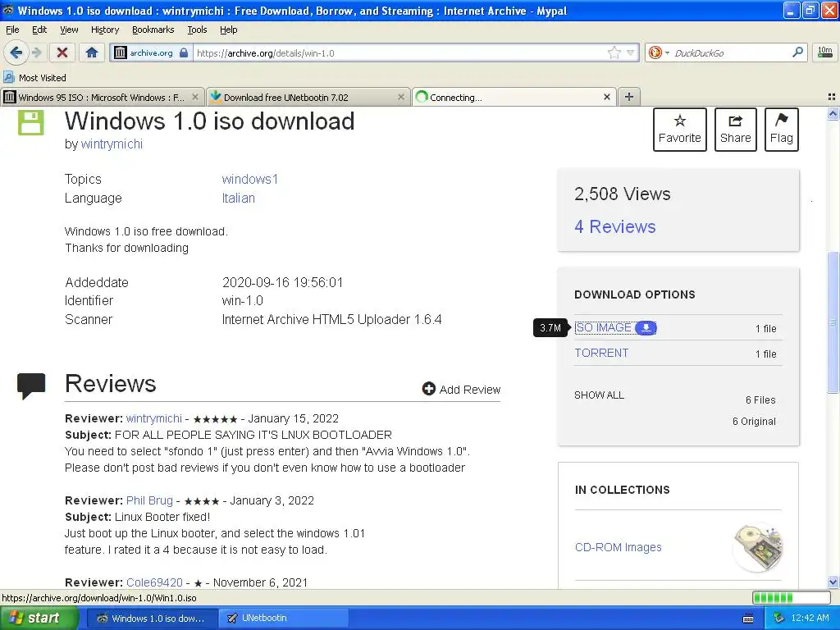
Task: Click the 12:42 AM clock
Action: [810, 618]
